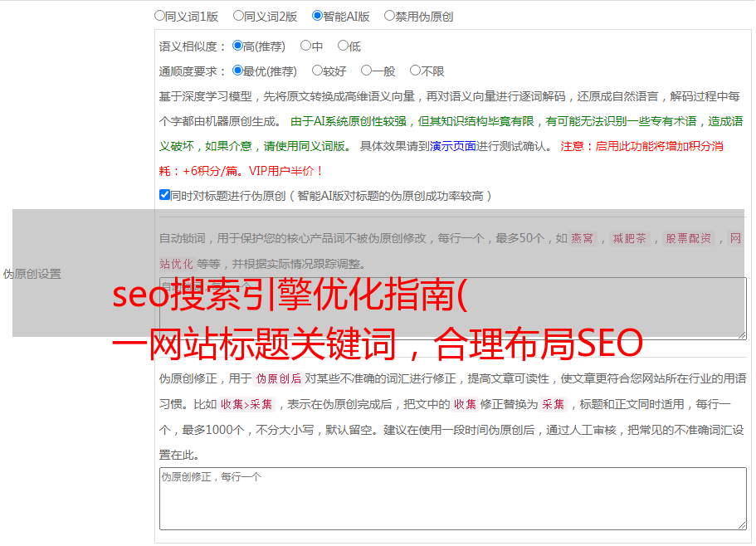Viewport: 756px width, 546px height.
Task: Click the 伪原创设置 section label
Action: 32,274
